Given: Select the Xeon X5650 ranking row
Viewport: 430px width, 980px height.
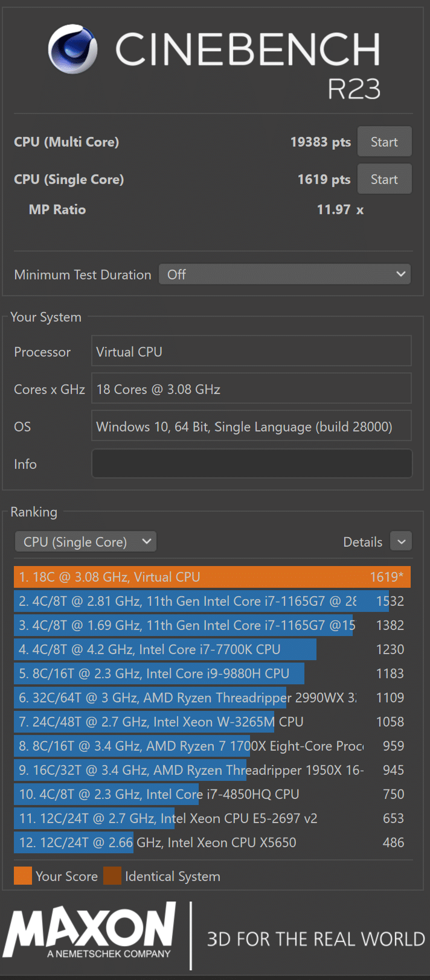Looking at the screenshot, I should 211,842.
